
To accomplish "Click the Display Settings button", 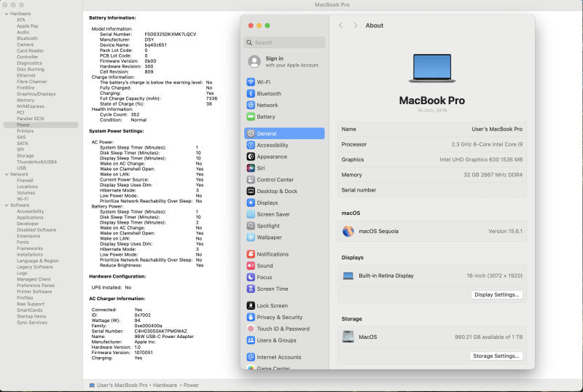I will point(497,294).
